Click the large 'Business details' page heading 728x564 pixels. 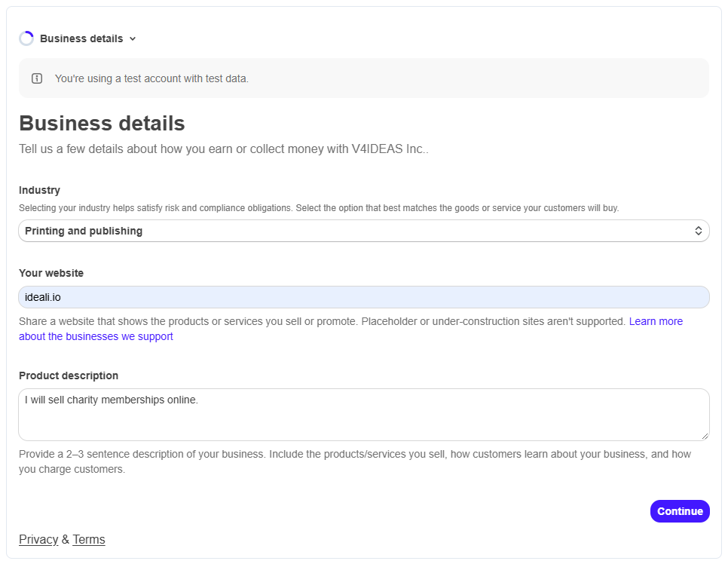(x=102, y=124)
